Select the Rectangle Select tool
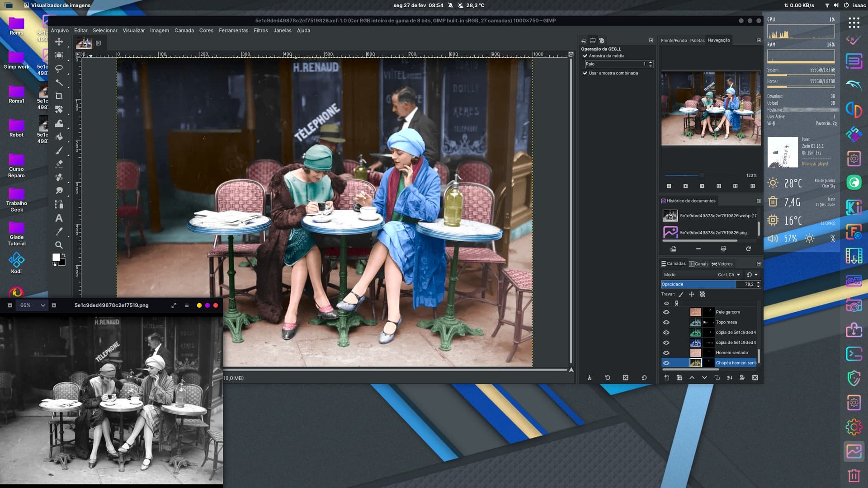The image size is (868, 488). tap(59, 55)
